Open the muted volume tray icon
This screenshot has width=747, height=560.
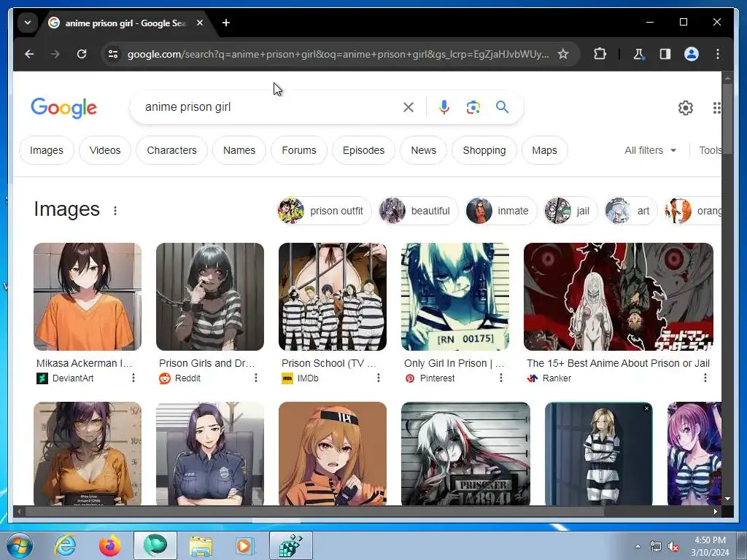673,547
